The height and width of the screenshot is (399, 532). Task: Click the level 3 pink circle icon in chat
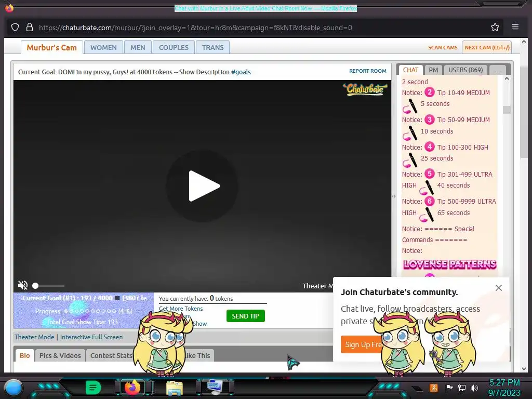[x=430, y=119]
